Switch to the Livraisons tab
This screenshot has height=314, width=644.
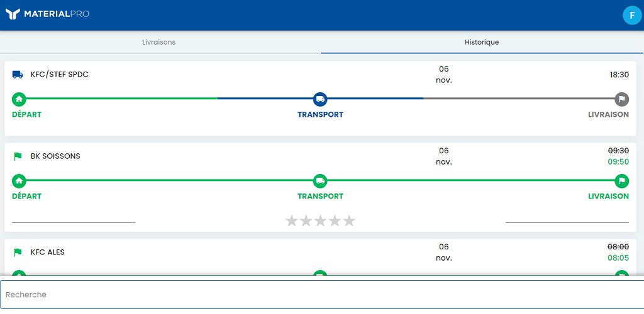[x=159, y=42]
